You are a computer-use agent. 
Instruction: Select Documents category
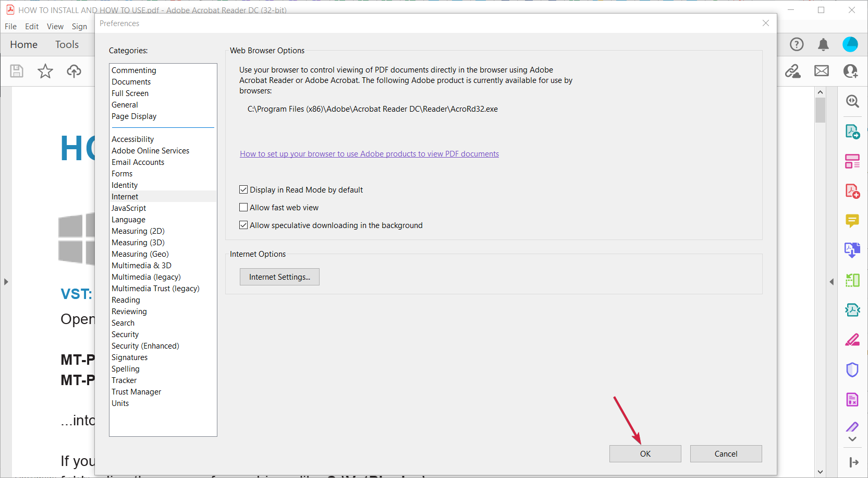pyautogui.click(x=131, y=82)
